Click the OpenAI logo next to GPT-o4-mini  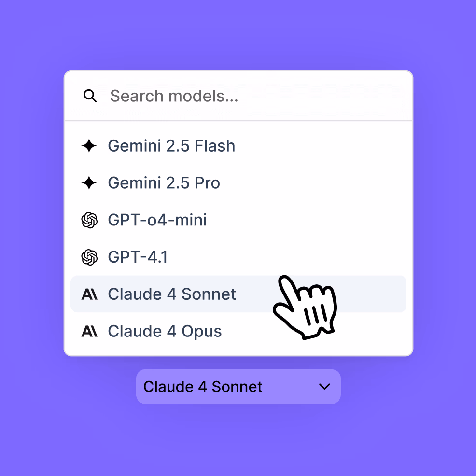pyautogui.click(x=89, y=220)
